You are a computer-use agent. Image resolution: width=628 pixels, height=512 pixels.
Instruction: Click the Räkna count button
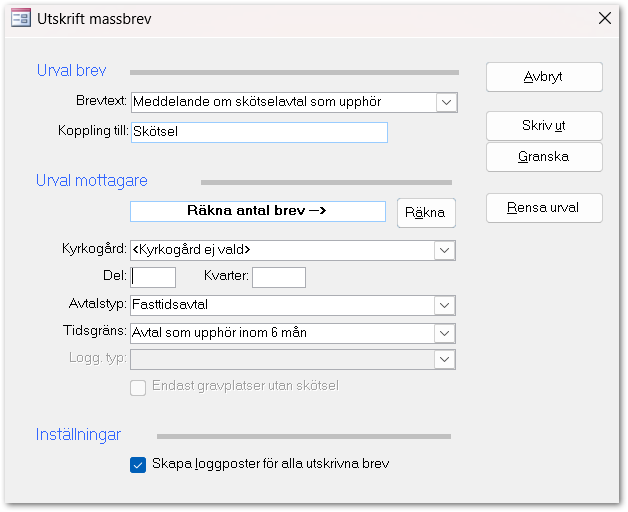coord(426,213)
